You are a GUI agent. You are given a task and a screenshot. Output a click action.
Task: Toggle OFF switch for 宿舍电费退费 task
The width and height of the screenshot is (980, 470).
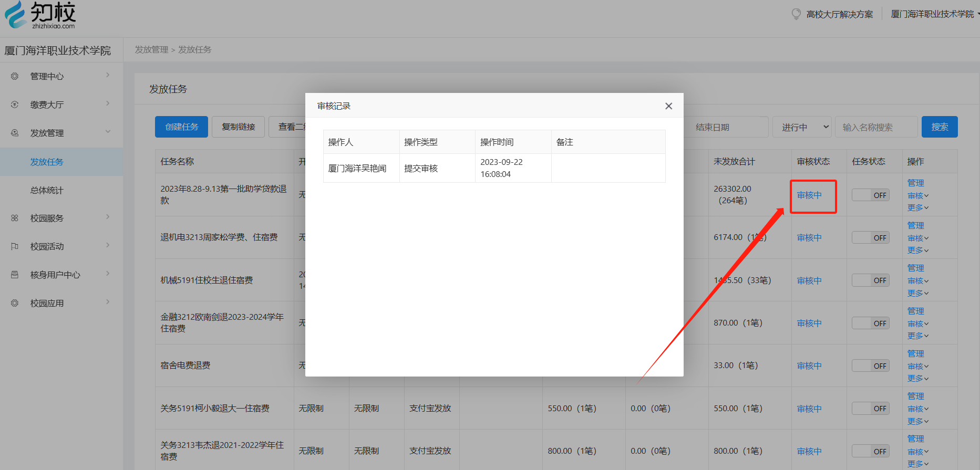pyautogui.click(x=870, y=365)
